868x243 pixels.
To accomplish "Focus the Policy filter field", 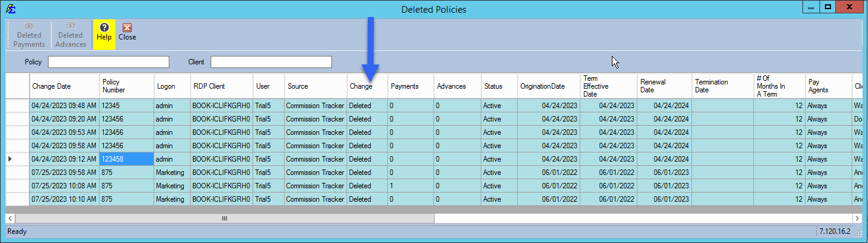I will (x=109, y=62).
